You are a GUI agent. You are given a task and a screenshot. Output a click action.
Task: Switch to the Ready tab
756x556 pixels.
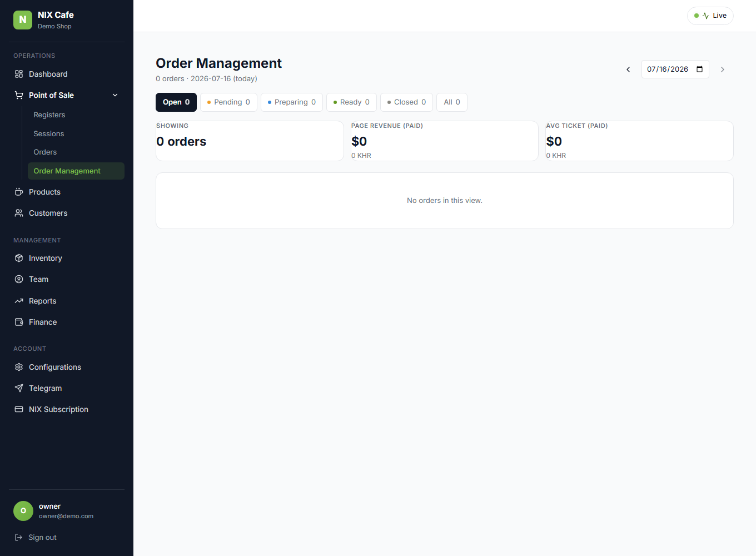[x=351, y=102]
